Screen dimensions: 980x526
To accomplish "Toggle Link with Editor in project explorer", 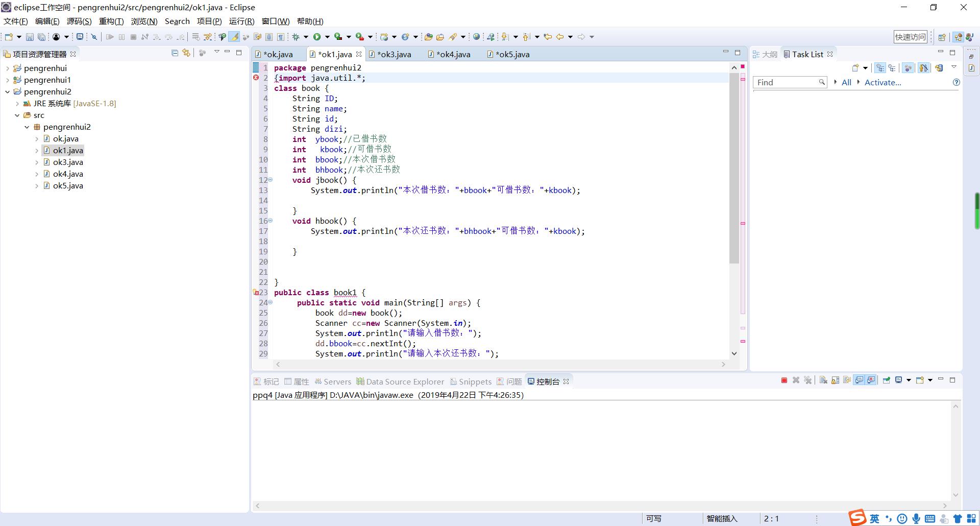I will click(x=186, y=53).
